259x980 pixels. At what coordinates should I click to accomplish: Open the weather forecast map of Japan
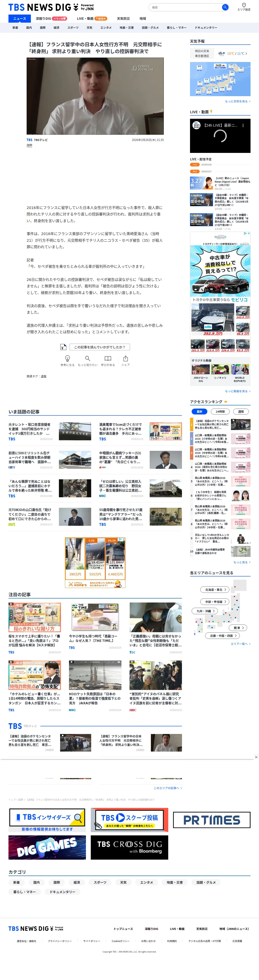(x=220, y=79)
